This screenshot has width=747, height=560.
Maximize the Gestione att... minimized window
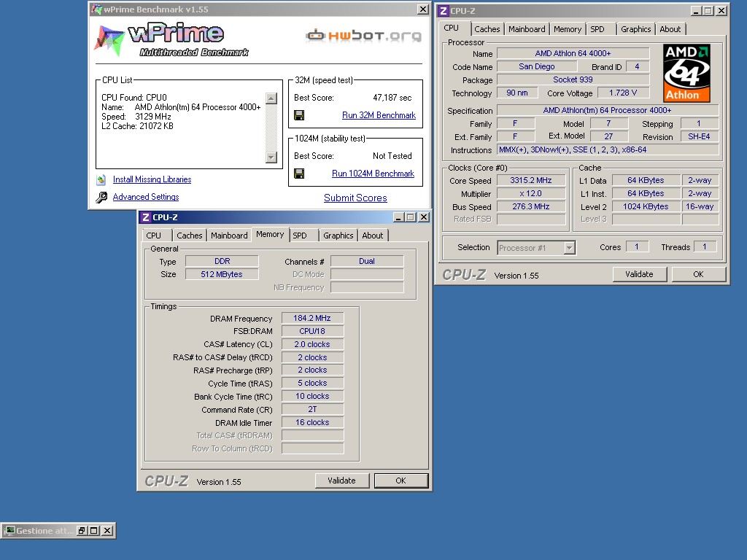coord(94,531)
